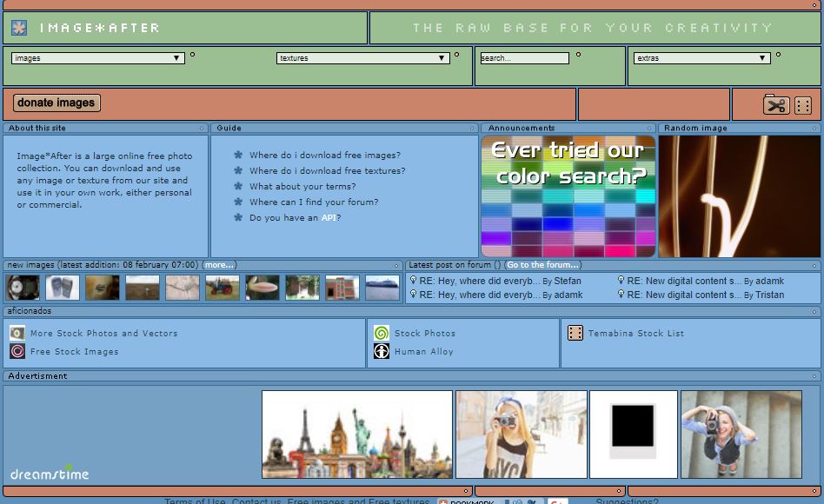Click inside the search input field

(x=524, y=58)
